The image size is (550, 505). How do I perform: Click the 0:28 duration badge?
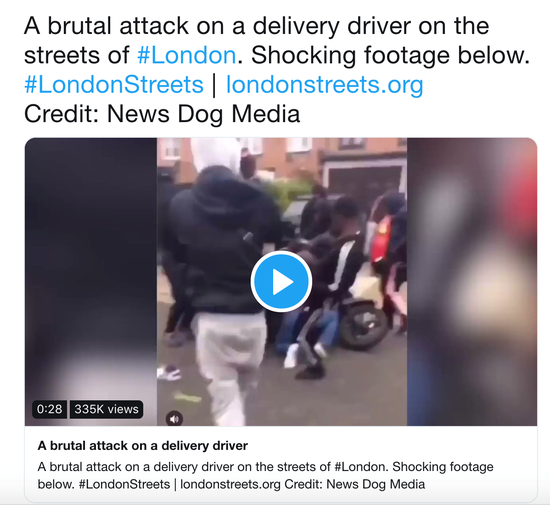[x=49, y=409]
